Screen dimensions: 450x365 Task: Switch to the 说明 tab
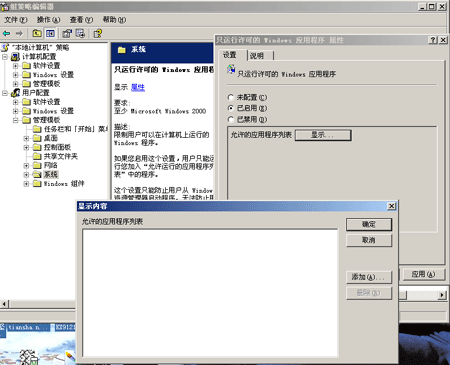pyautogui.click(x=257, y=56)
